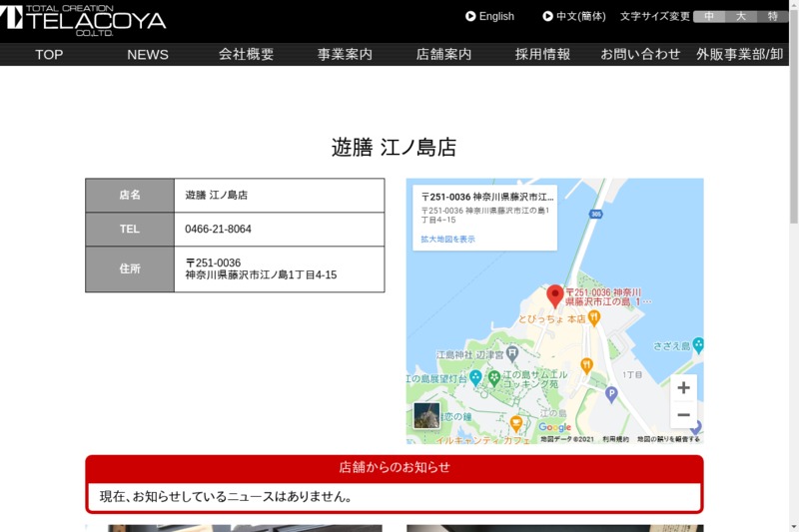Image resolution: width=799 pixels, height=532 pixels.
Task: Set font size to 大 (large)
Action: coord(741,16)
